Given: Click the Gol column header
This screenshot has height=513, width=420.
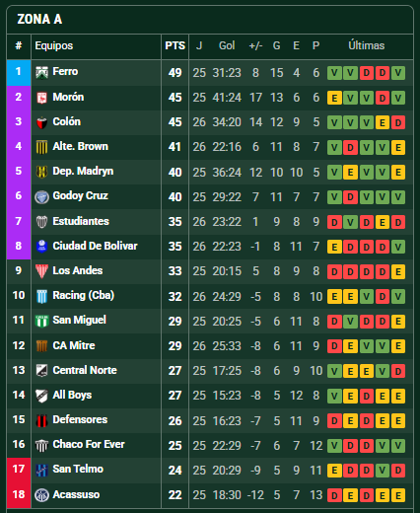Looking at the screenshot, I should (x=227, y=45).
